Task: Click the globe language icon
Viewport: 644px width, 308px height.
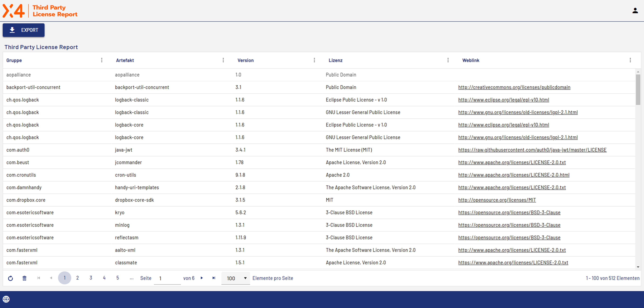Action: 6,299
